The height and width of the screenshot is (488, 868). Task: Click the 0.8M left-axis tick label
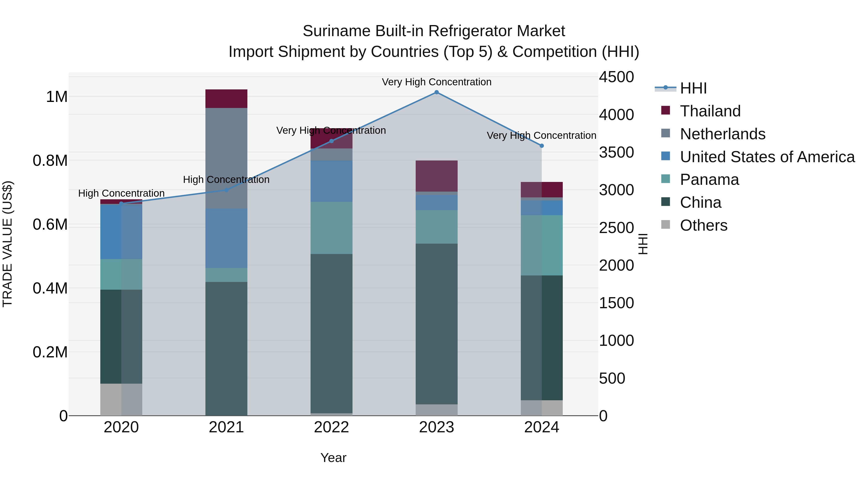click(50, 161)
